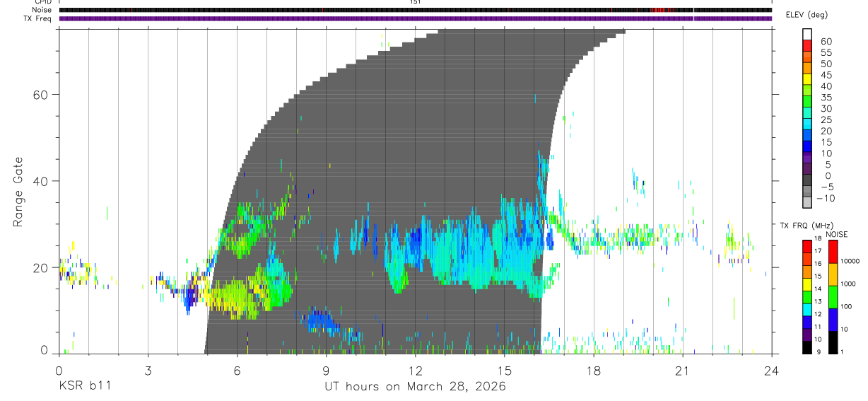Viewport: 868px width, 401px height.
Task: Click the '40' tick on Range Gate axis
Action: (x=42, y=181)
